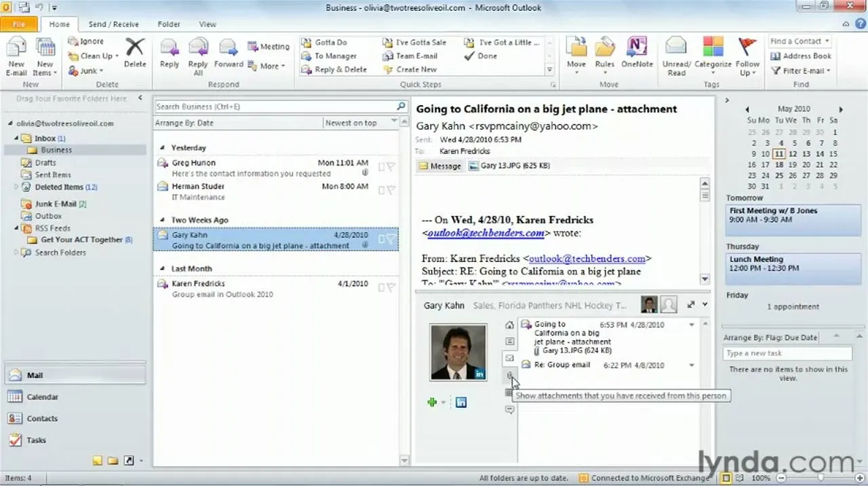Run the Team E-mail quick step
868x486 pixels.
click(x=410, y=56)
